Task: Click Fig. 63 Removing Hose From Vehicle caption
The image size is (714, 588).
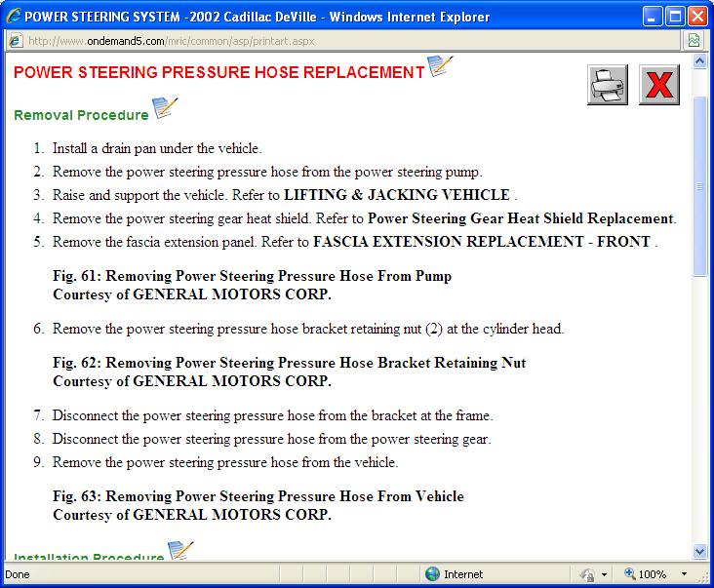Action: click(258, 496)
